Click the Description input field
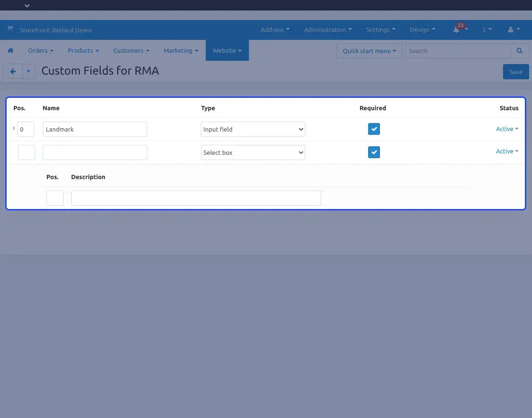This screenshot has height=418, width=532. [196, 198]
